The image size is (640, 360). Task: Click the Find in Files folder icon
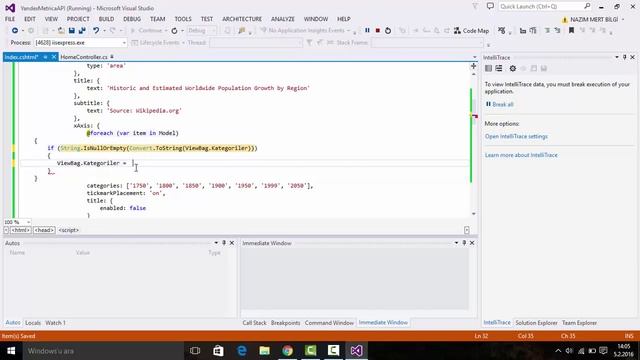click(x=242, y=31)
